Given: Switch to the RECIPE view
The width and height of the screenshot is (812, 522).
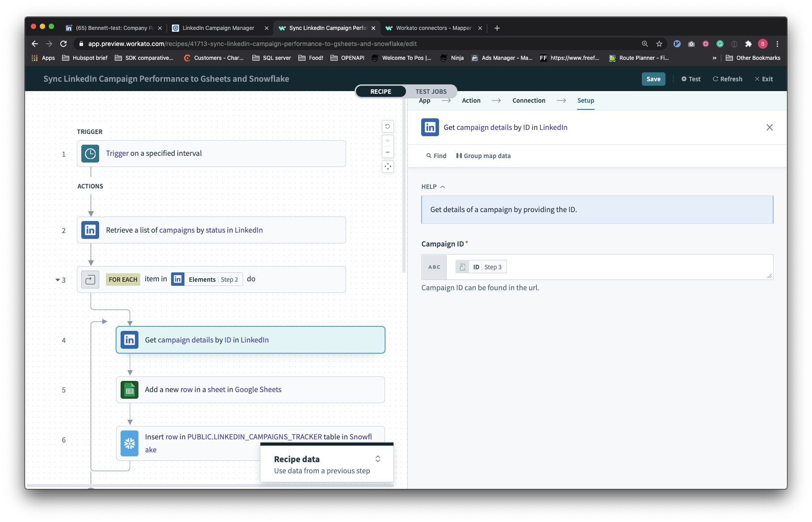Looking at the screenshot, I should click(x=381, y=92).
